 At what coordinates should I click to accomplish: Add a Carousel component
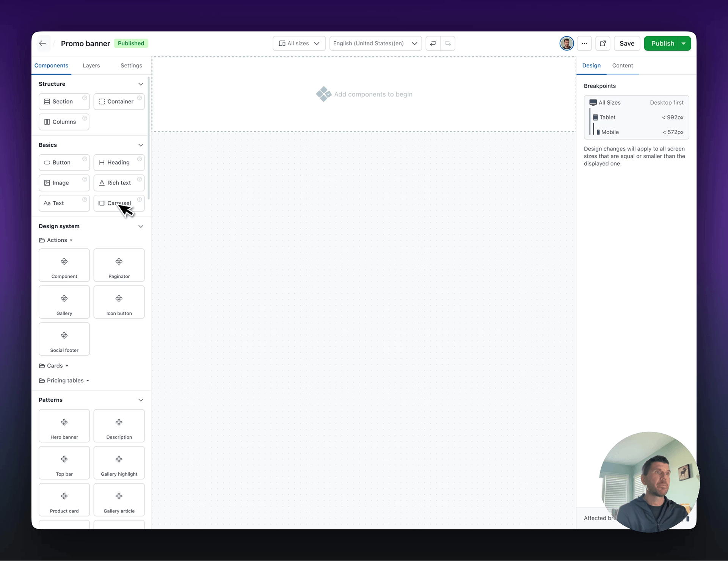119,203
